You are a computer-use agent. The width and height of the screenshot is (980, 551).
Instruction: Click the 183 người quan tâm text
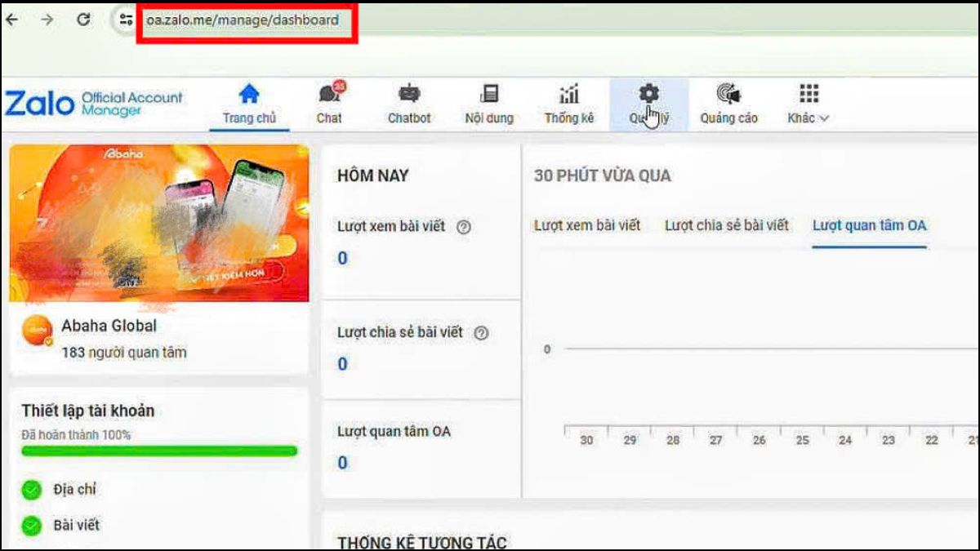point(124,353)
